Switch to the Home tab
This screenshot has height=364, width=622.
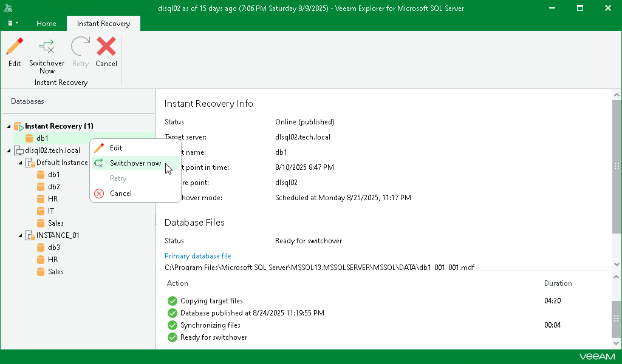(46, 24)
